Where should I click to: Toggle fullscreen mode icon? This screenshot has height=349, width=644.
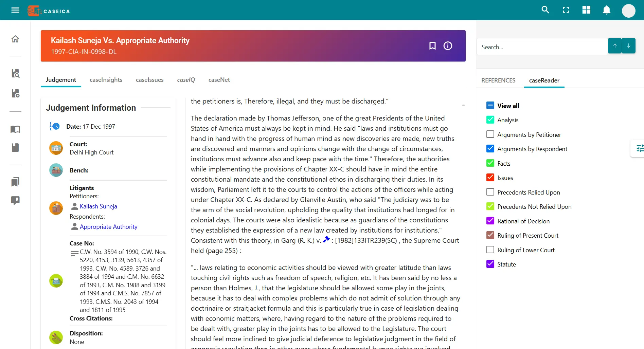(566, 10)
